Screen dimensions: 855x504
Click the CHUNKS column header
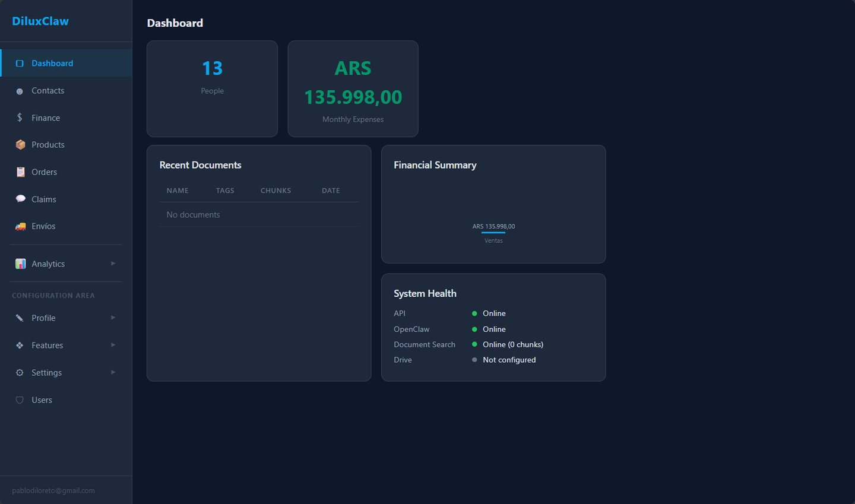point(275,191)
